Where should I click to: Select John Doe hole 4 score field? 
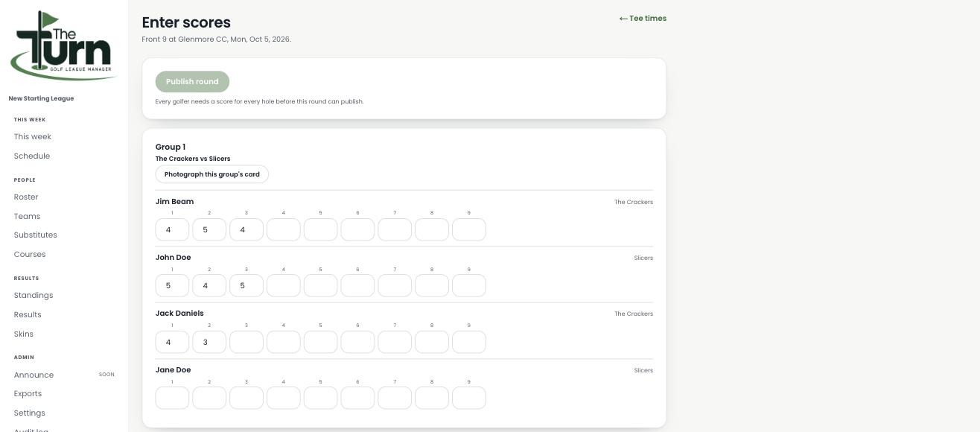point(284,285)
